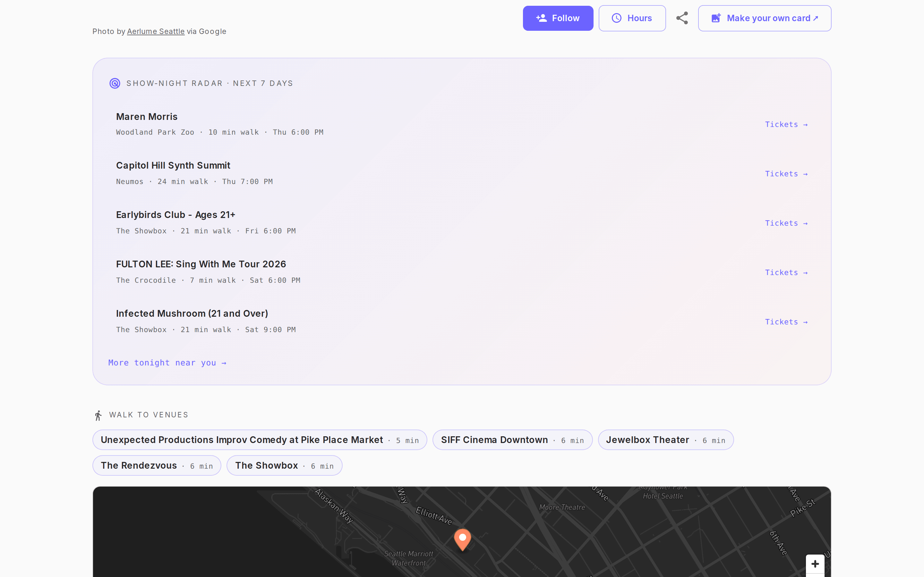Screen dimensions: 924x577
Task: Choose the Jewelbox Theater venue chip
Action: 665,439
